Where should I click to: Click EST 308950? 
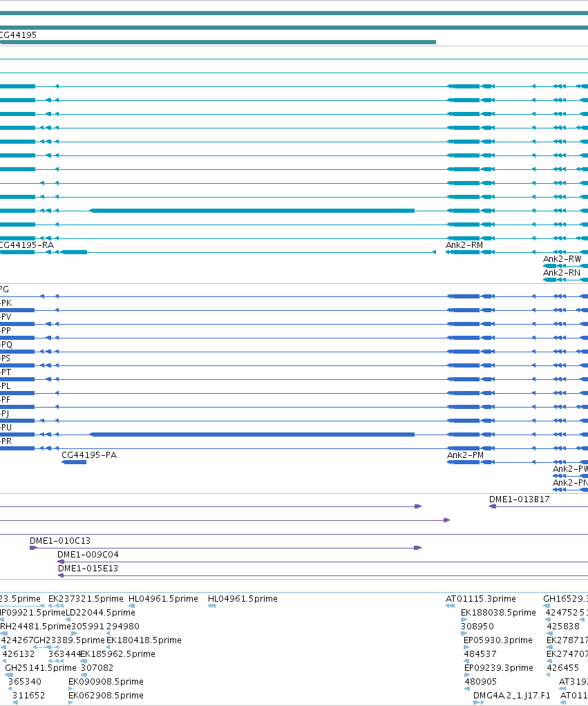point(477,627)
